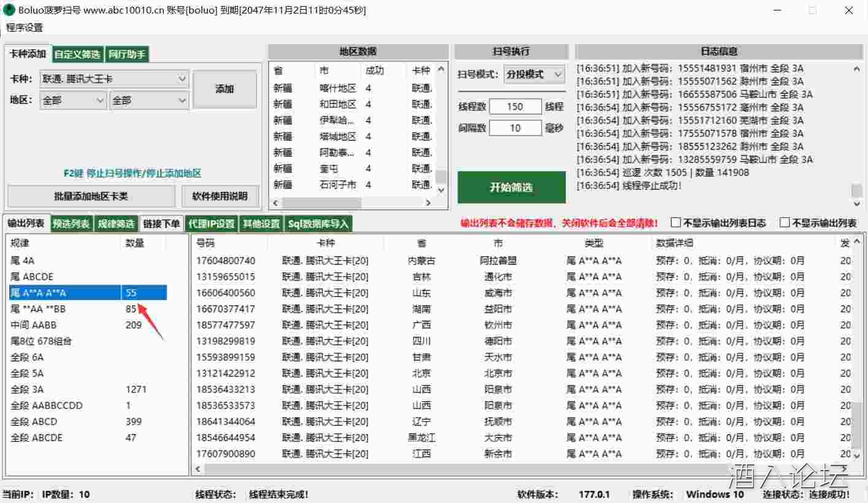Switch to the 自定义筛选 tab
Image resolution: width=868 pixels, height=503 pixels.
77,55
